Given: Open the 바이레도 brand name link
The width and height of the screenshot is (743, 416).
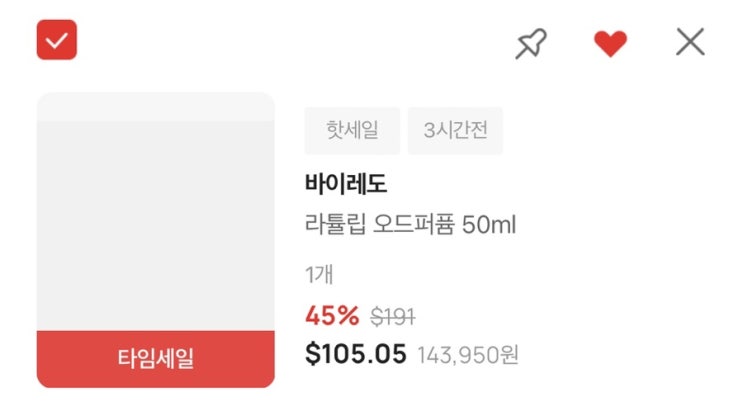Looking at the screenshot, I should pyautogui.click(x=345, y=185).
